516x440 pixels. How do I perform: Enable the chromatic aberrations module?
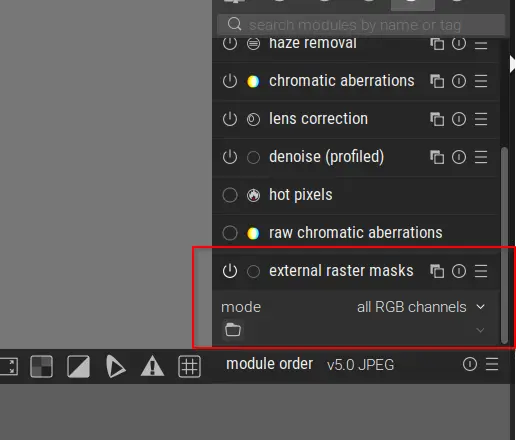click(x=230, y=81)
